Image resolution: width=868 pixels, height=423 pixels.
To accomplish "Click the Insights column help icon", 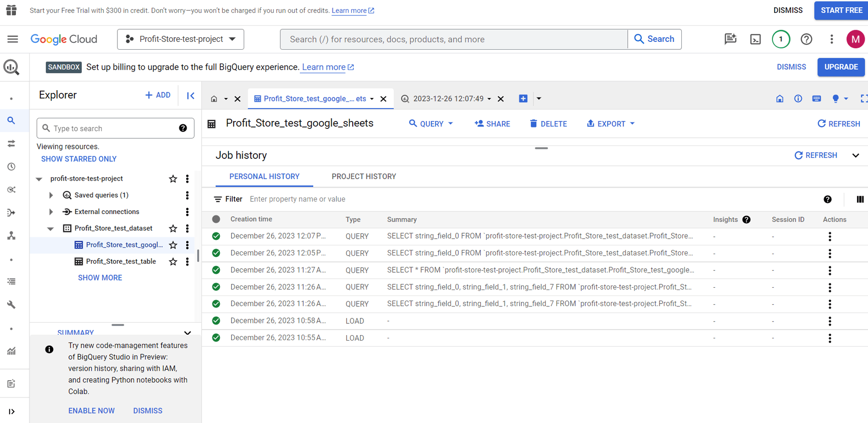I will pos(746,219).
